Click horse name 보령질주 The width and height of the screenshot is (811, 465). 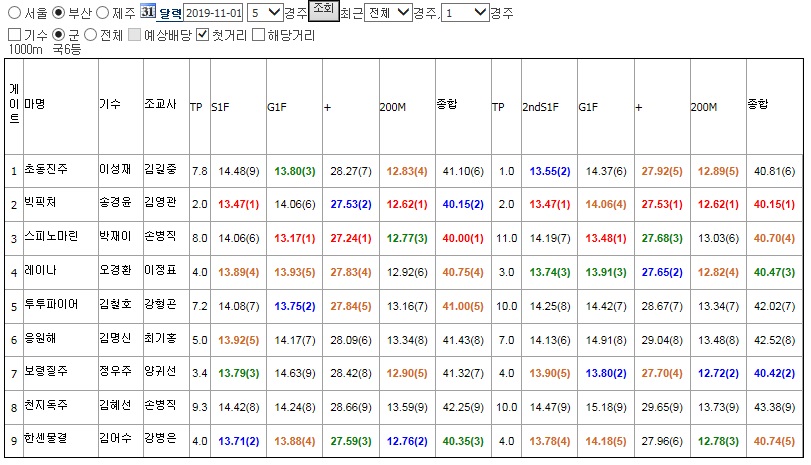pos(46,371)
